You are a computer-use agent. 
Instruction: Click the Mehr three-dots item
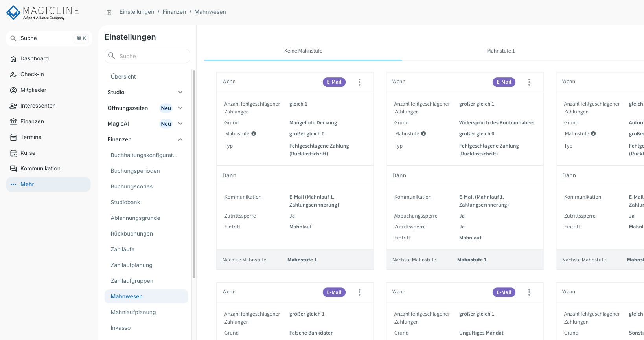pos(48,184)
